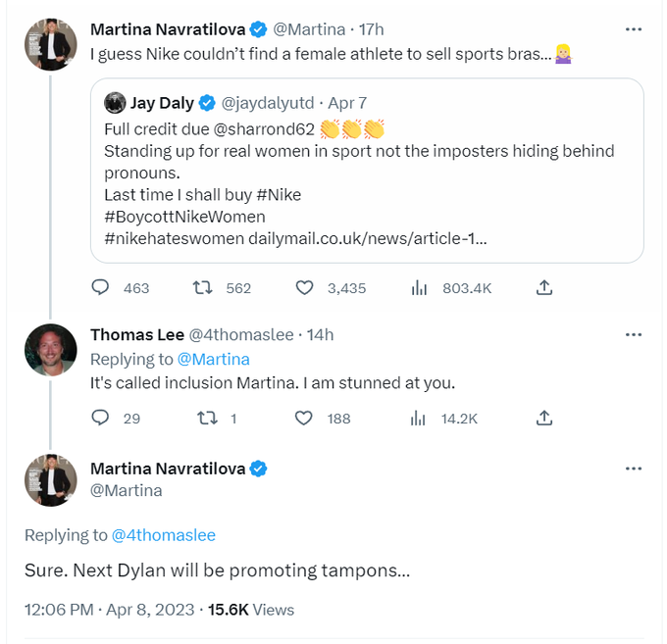
Task: View Thomas Lee tweet's 14.2K analytics
Action: [420, 418]
